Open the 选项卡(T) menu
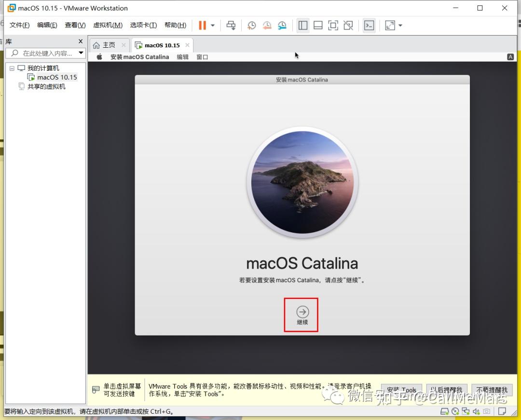 point(144,25)
